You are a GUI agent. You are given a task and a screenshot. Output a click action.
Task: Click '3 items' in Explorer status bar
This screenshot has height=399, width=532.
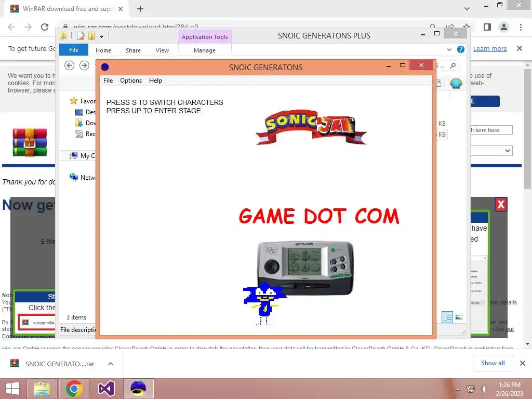[x=76, y=317]
